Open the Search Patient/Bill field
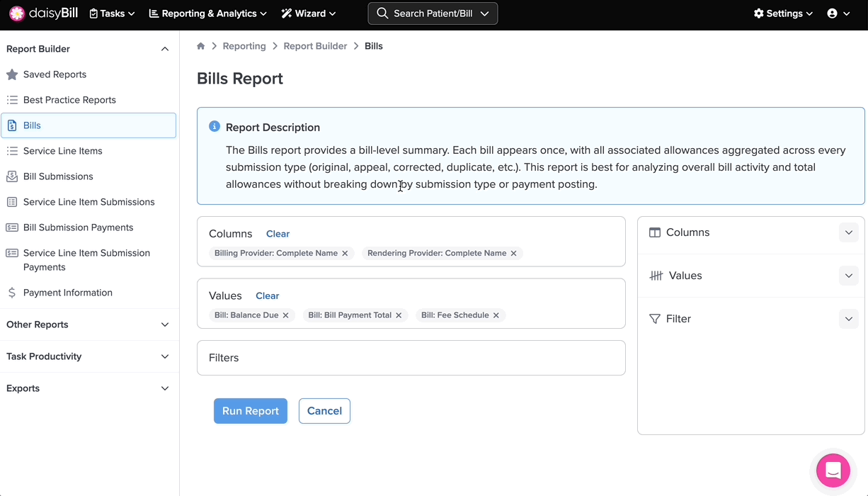This screenshot has height=496, width=868. pyautogui.click(x=433, y=13)
